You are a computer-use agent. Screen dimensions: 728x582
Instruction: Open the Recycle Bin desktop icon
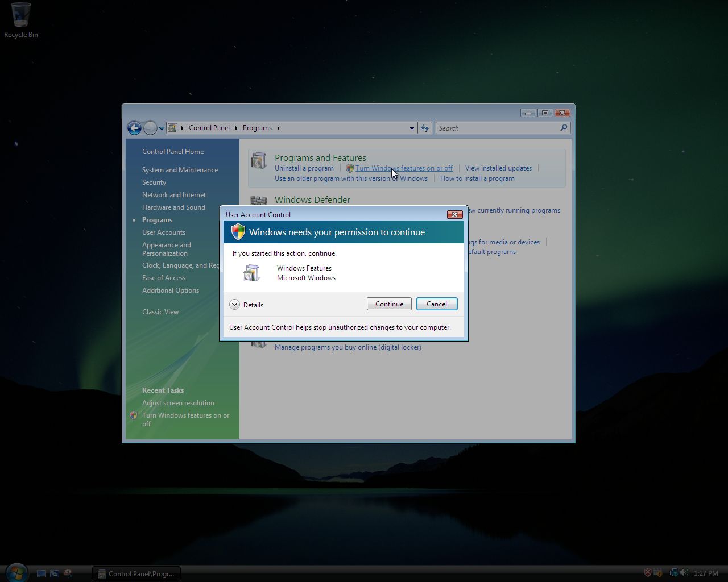click(21, 20)
